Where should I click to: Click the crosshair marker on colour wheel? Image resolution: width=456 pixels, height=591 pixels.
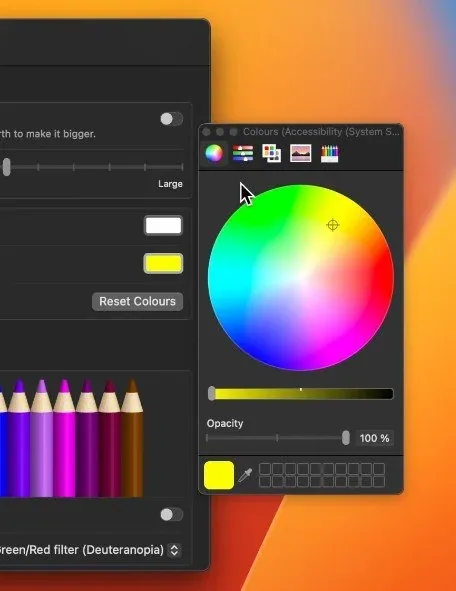[x=333, y=225]
